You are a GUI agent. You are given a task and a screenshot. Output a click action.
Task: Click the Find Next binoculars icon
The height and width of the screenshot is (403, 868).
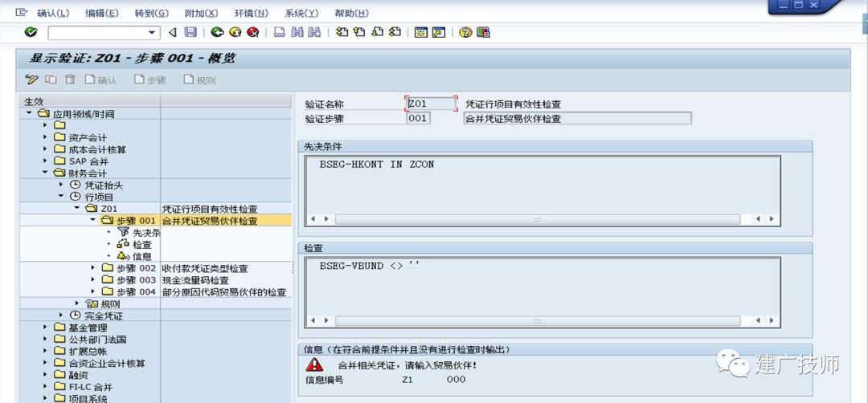click(314, 33)
